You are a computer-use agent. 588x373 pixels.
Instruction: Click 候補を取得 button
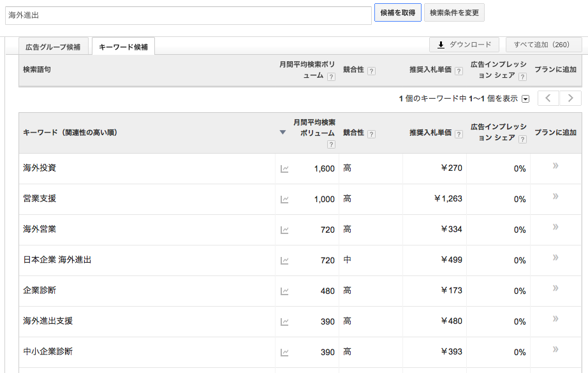[x=398, y=13]
